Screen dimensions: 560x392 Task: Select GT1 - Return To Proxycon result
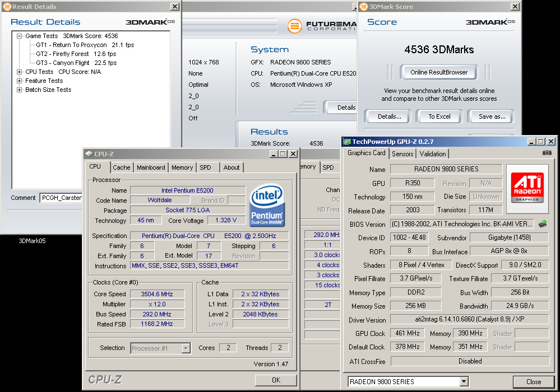click(85, 45)
